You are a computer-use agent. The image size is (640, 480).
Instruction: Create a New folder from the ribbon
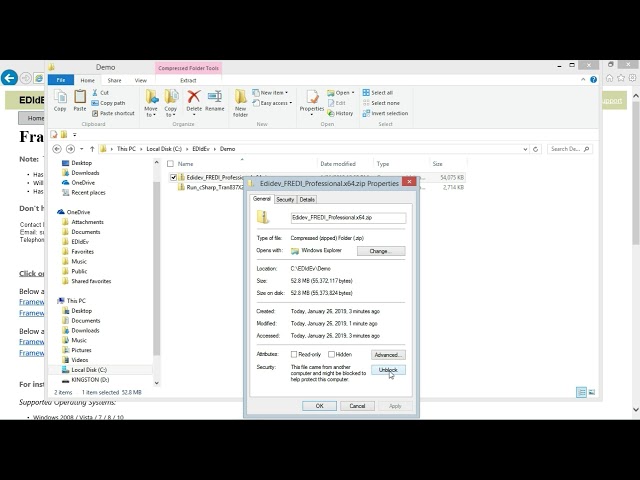click(x=240, y=103)
